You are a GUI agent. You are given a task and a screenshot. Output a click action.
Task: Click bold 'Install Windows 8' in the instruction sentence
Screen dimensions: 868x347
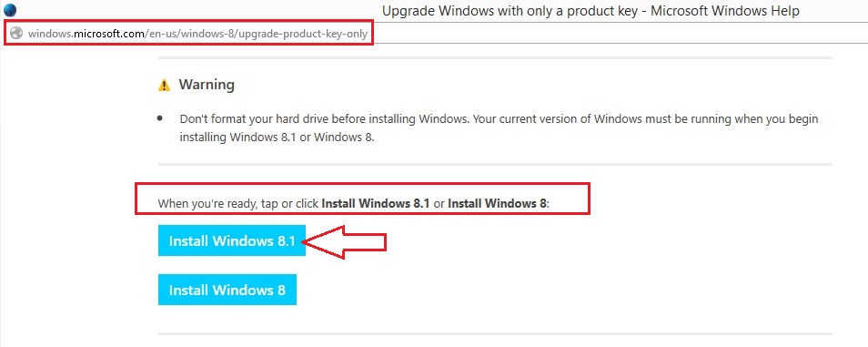[497, 203]
